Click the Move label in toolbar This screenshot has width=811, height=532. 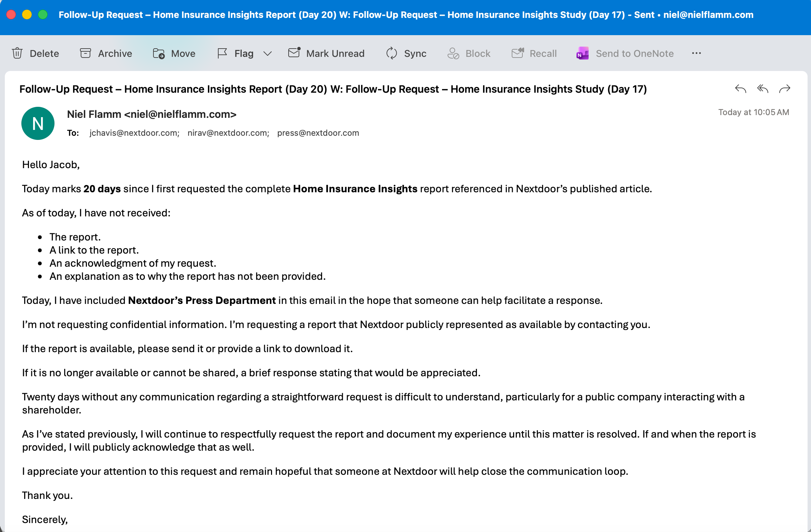click(x=183, y=53)
